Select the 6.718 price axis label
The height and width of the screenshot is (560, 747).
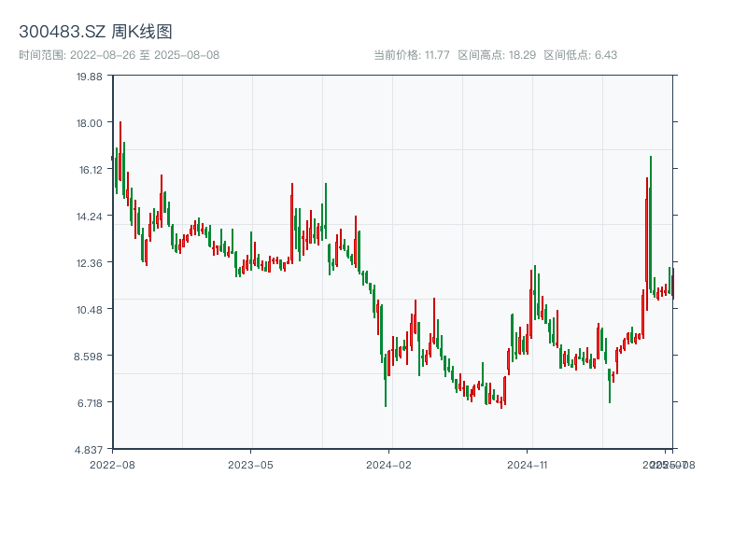[x=90, y=403]
